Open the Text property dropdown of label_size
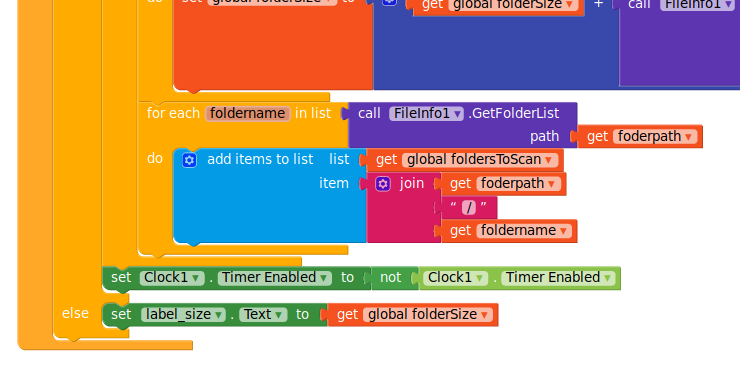740x365 pixels. pyautogui.click(x=263, y=314)
